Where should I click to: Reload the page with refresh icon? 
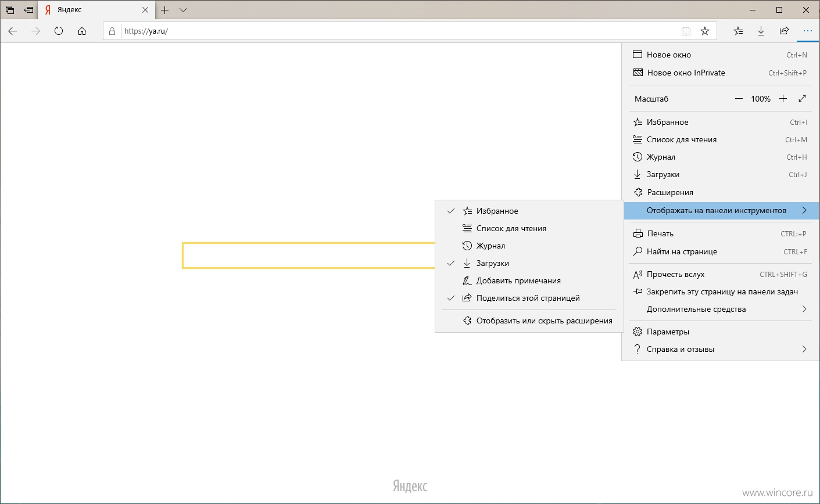point(59,31)
